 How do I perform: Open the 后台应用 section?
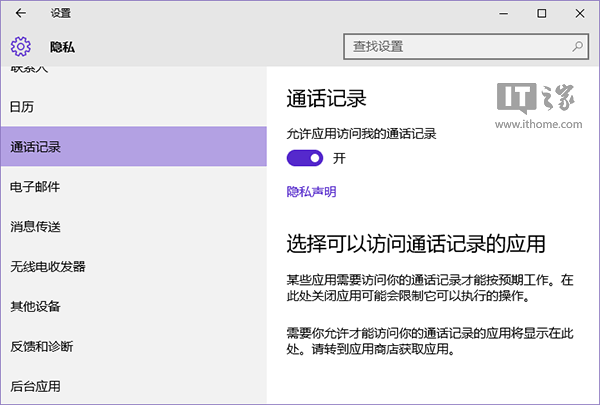pyautogui.click(x=36, y=386)
